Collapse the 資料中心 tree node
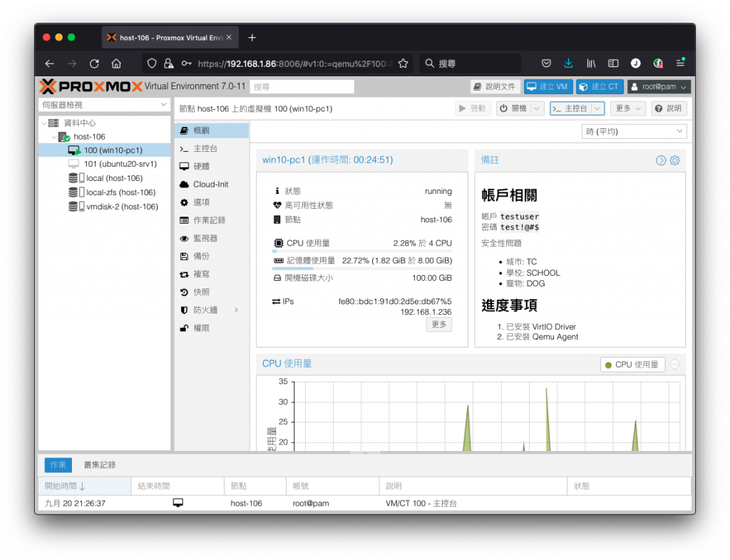The height and width of the screenshot is (560, 730). click(44, 123)
